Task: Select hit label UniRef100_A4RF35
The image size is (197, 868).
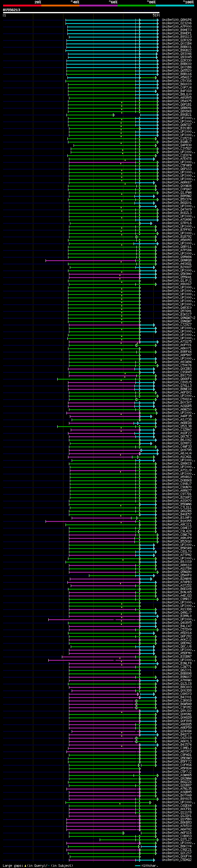Action: click(x=177, y=416)
